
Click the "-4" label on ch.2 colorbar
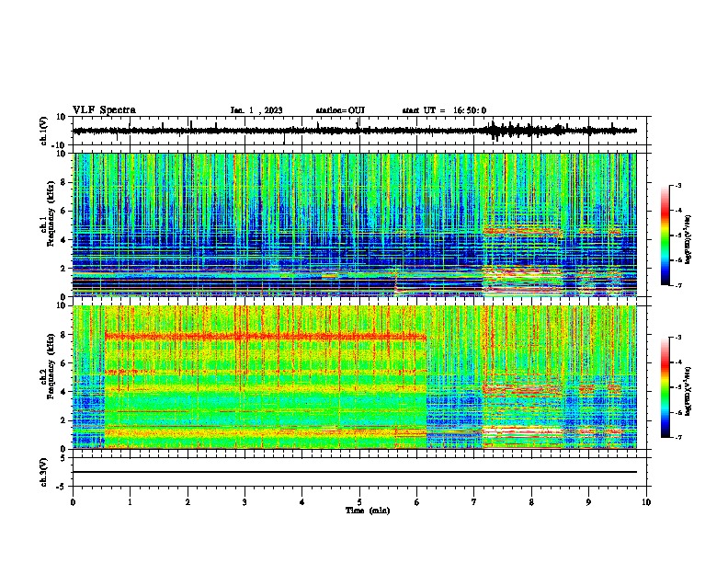pos(678,362)
